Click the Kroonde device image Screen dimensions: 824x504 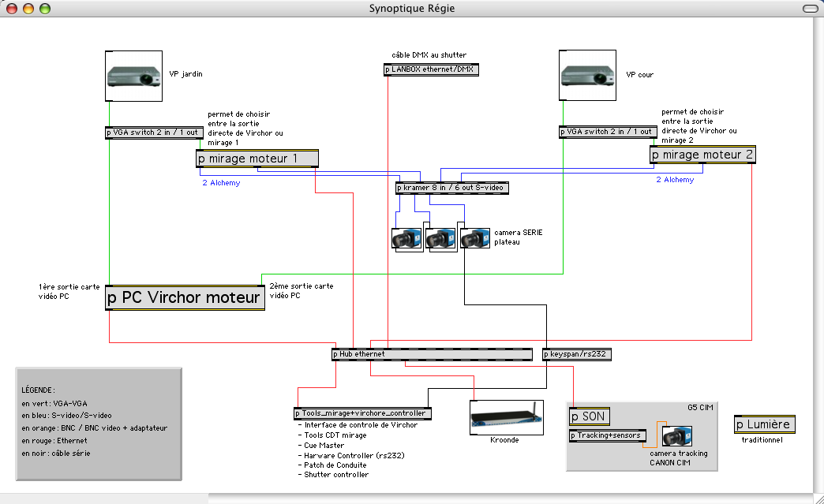507,417
